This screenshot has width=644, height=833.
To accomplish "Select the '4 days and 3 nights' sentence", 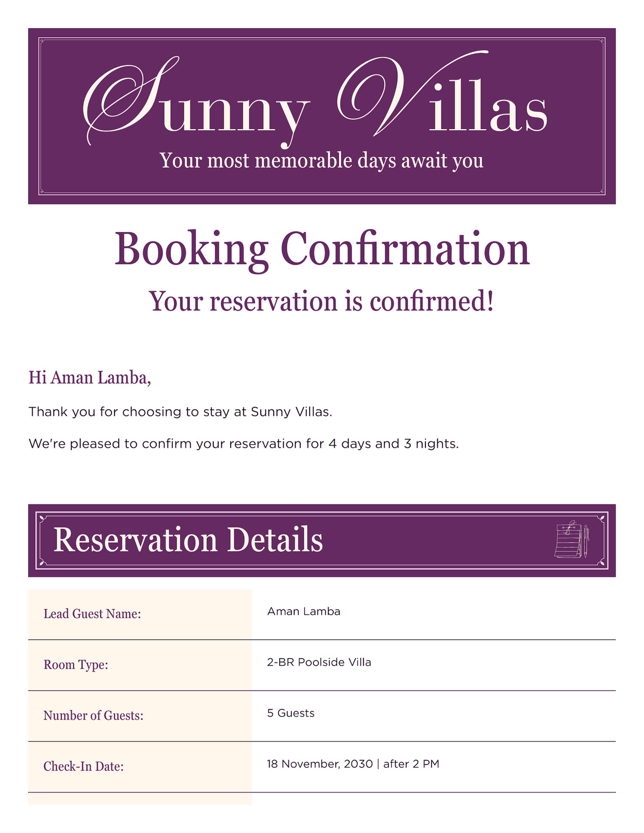I will point(244,444).
